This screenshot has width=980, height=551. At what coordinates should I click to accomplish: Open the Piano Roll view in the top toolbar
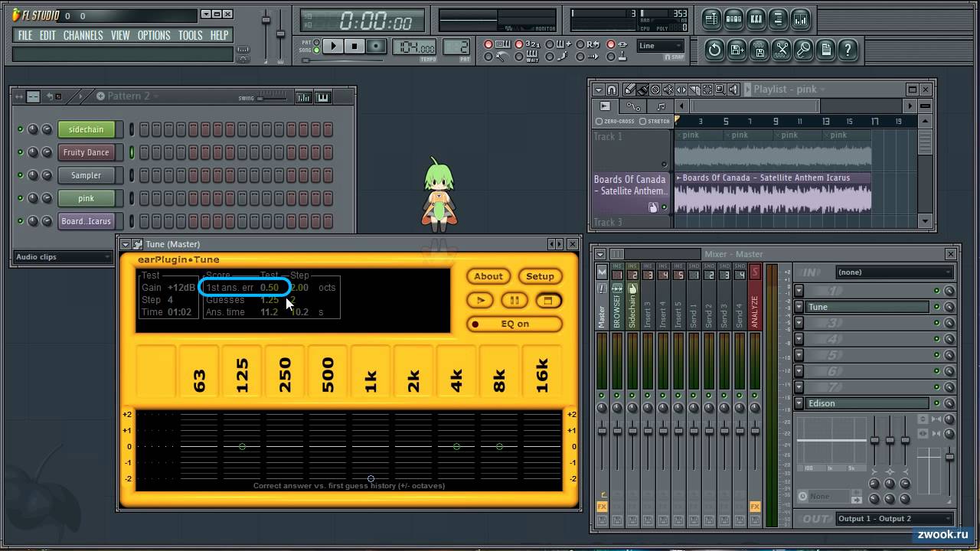point(756,19)
